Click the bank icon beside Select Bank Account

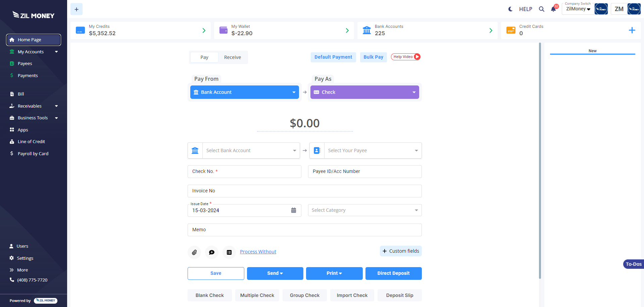coord(195,150)
